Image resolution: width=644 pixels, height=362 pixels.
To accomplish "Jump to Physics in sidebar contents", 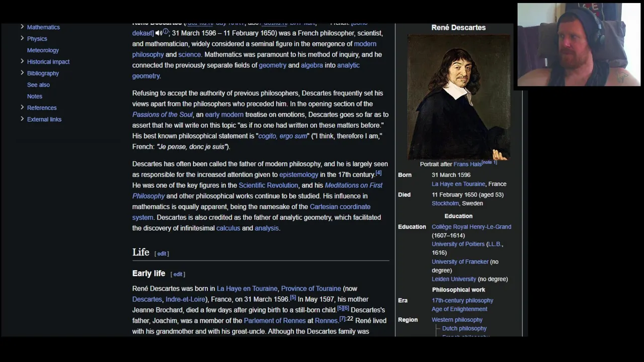I will click(37, 39).
